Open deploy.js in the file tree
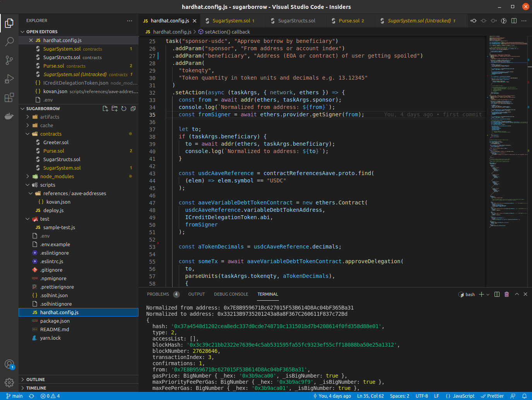This screenshot has height=400, width=532. click(x=53, y=210)
